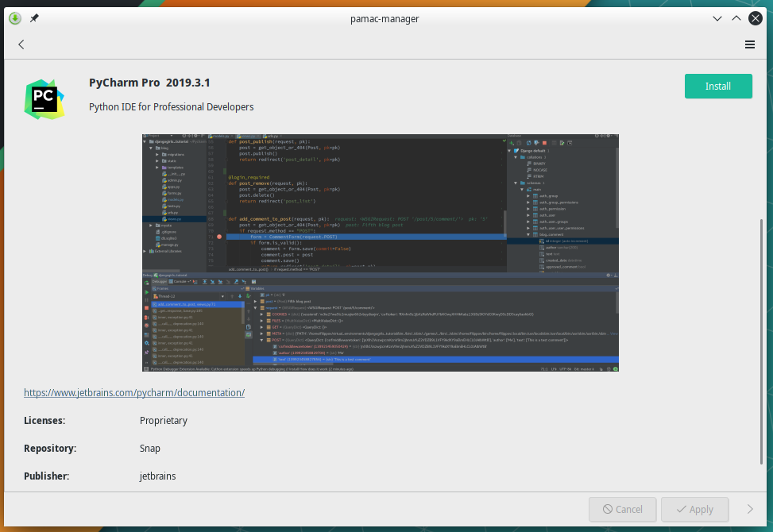Click the Snap repository label
The width and height of the screenshot is (773, 532).
pos(150,448)
